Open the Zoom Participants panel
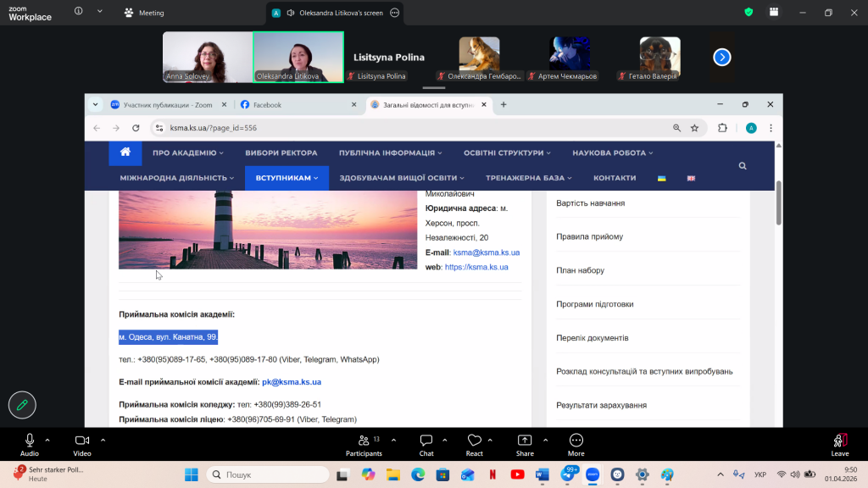The height and width of the screenshot is (488, 868). [364, 441]
